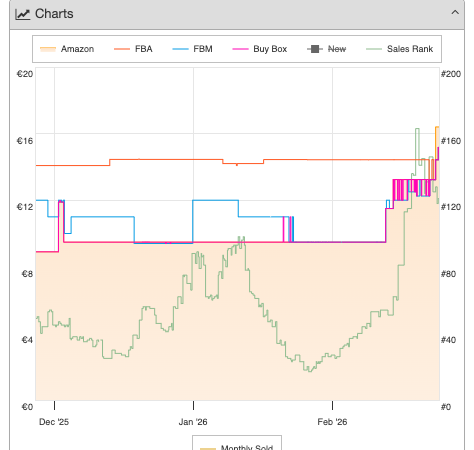Click the New grey square legend marker
The height and width of the screenshot is (450, 474).
click(315, 49)
